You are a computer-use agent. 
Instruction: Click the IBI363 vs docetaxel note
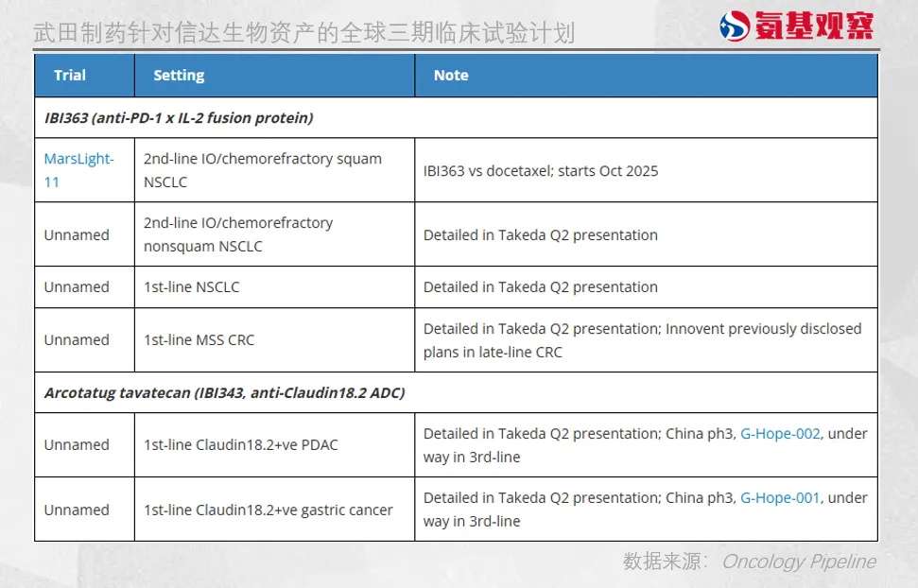pos(541,171)
